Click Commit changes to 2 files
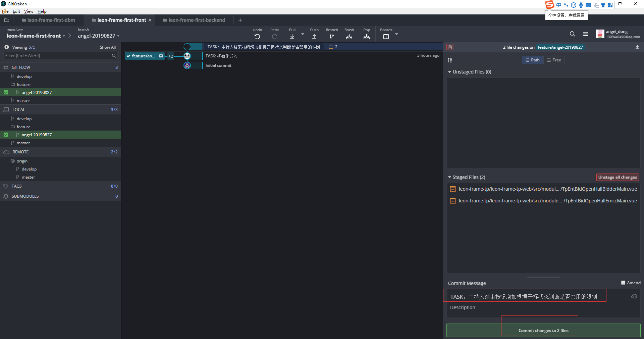This screenshot has width=644, height=339. pos(543,330)
